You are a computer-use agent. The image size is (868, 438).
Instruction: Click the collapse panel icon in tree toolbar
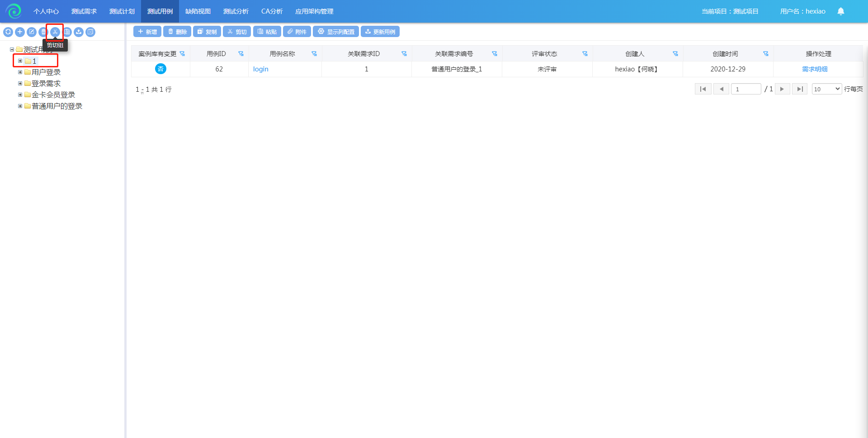90,32
